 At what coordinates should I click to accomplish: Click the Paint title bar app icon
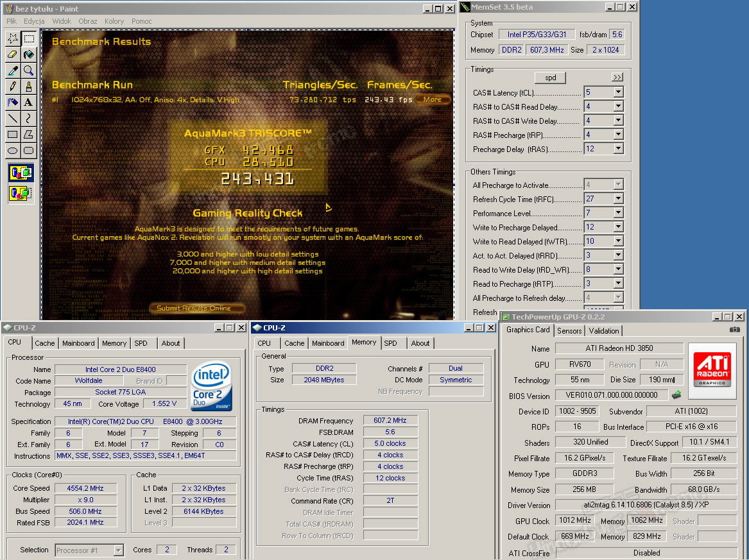pos(9,8)
